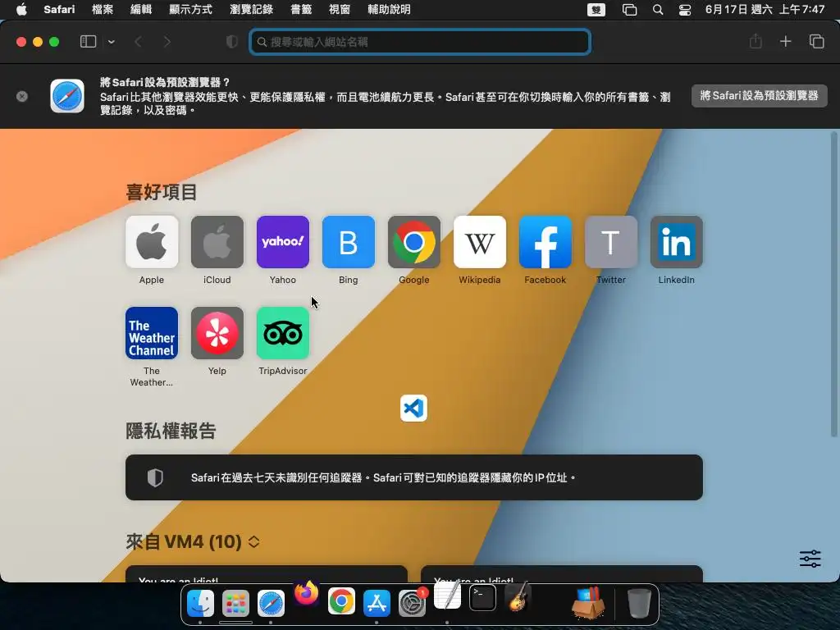Viewport: 840px width, 630px height.
Task: Open the Safari menu
Action: click(59, 9)
